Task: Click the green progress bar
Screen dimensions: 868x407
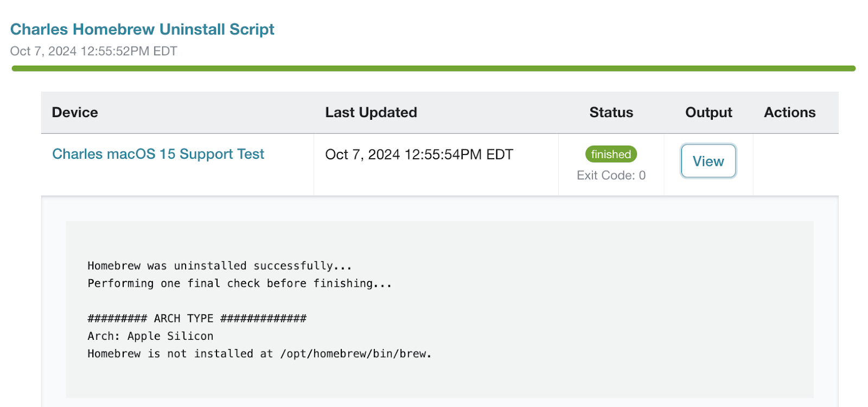Action: click(433, 69)
